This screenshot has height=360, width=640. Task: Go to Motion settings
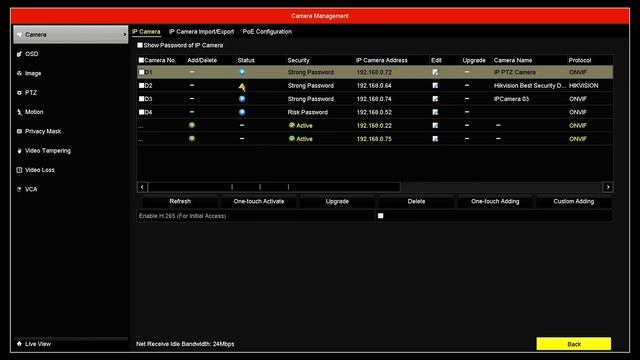[x=34, y=112]
